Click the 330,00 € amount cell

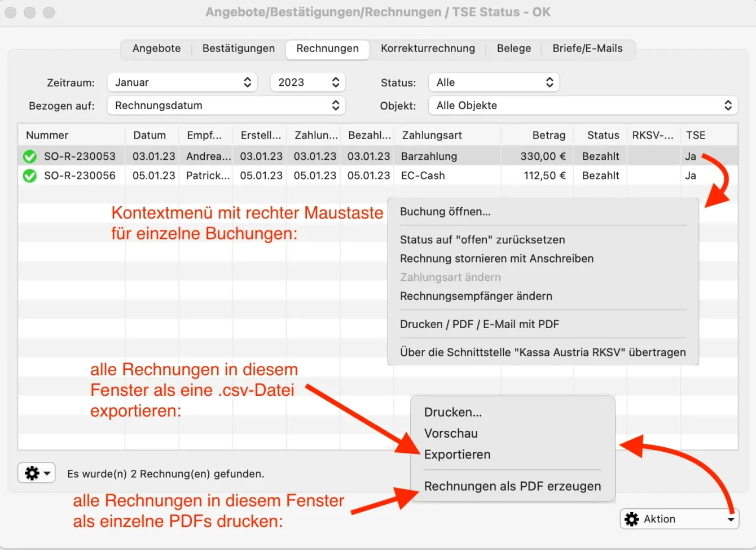coord(543,156)
